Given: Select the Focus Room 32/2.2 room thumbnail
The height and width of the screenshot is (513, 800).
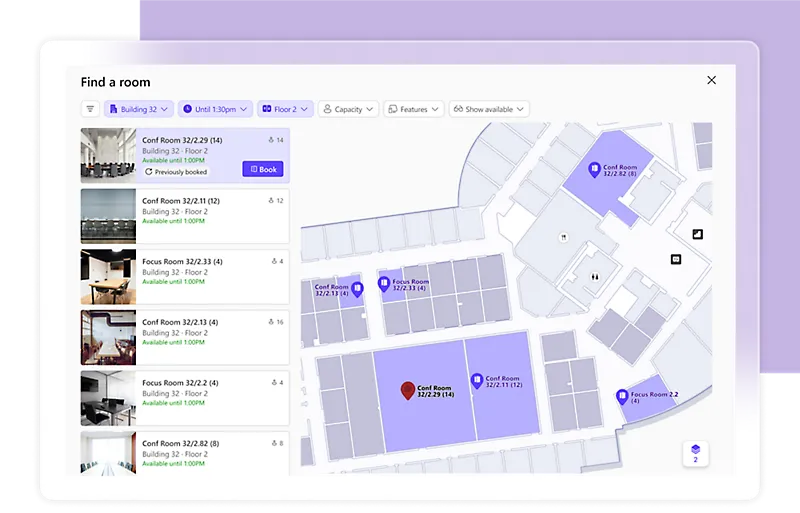Looking at the screenshot, I should click(108, 398).
